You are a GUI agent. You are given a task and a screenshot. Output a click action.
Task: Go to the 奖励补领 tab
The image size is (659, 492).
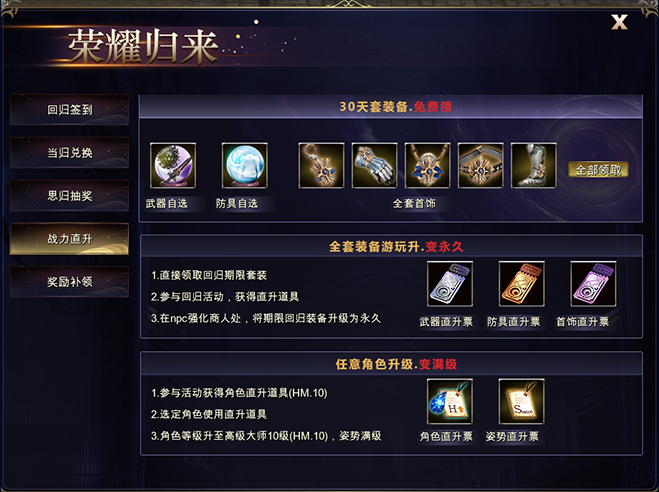click(x=69, y=282)
